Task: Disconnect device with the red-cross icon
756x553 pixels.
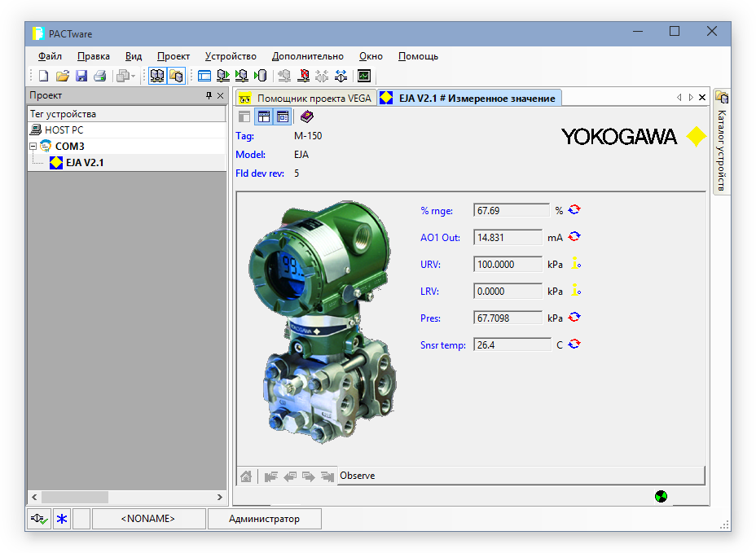Action: pos(304,76)
